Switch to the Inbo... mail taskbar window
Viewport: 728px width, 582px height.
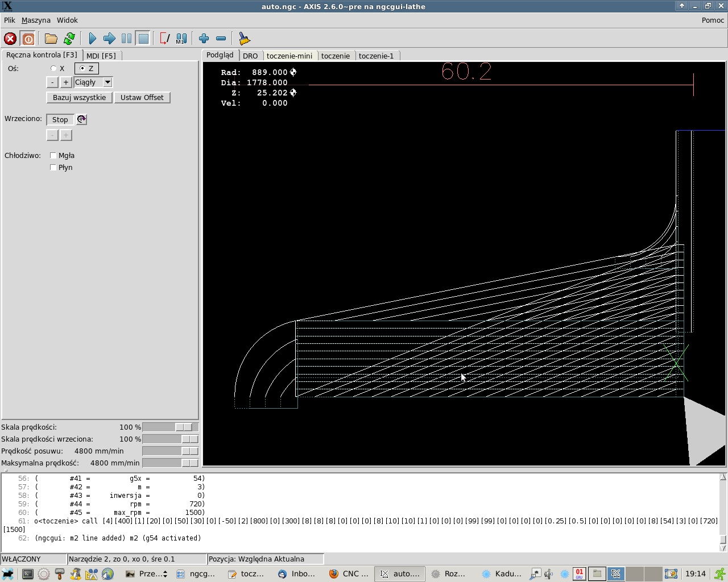click(297, 574)
